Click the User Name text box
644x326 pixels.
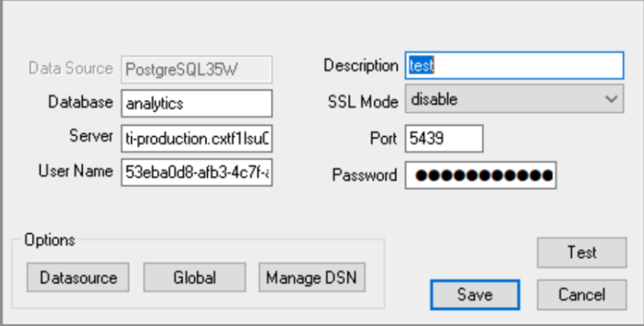click(197, 172)
